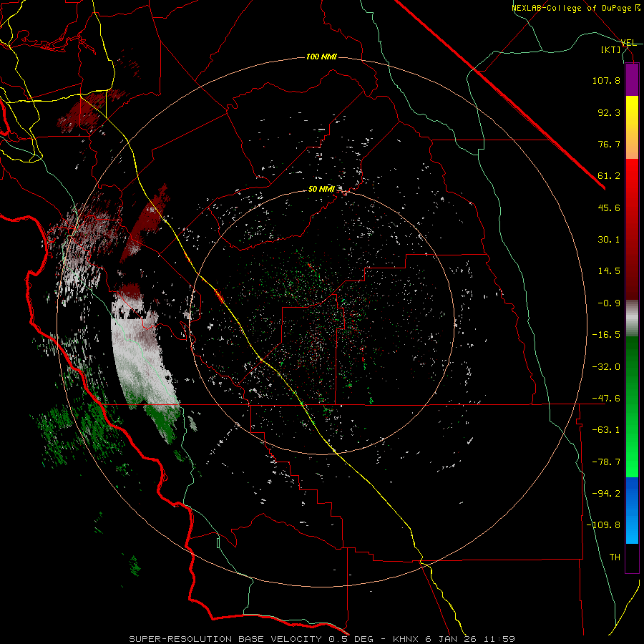Viewport: 644px width, 644px height.
Task: Select the 14.5 scale value
Action: pyautogui.click(x=609, y=271)
